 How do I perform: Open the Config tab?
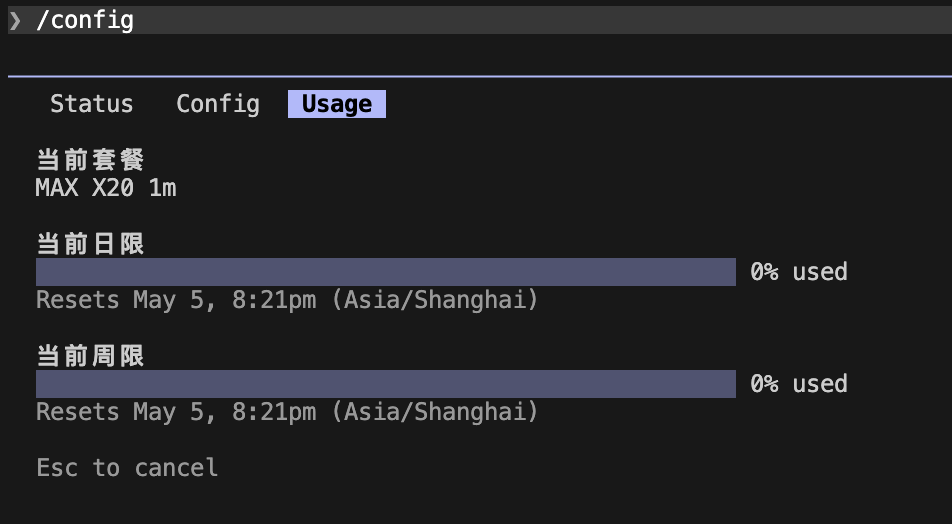218,104
